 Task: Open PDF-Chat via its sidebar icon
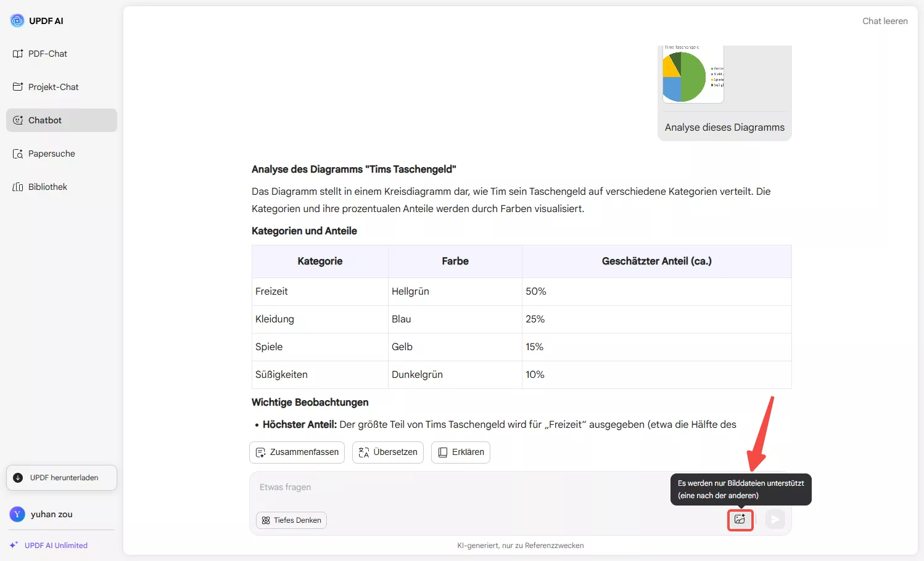pyautogui.click(x=17, y=54)
